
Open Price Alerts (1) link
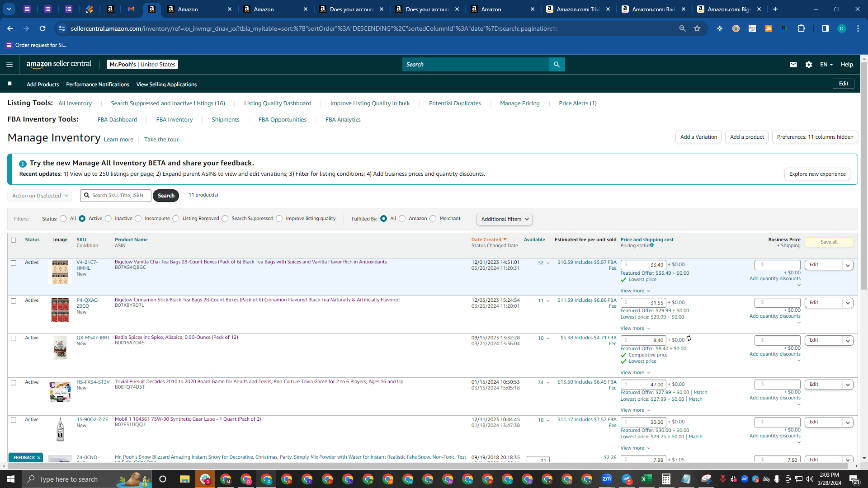pyautogui.click(x=578, y=103)
